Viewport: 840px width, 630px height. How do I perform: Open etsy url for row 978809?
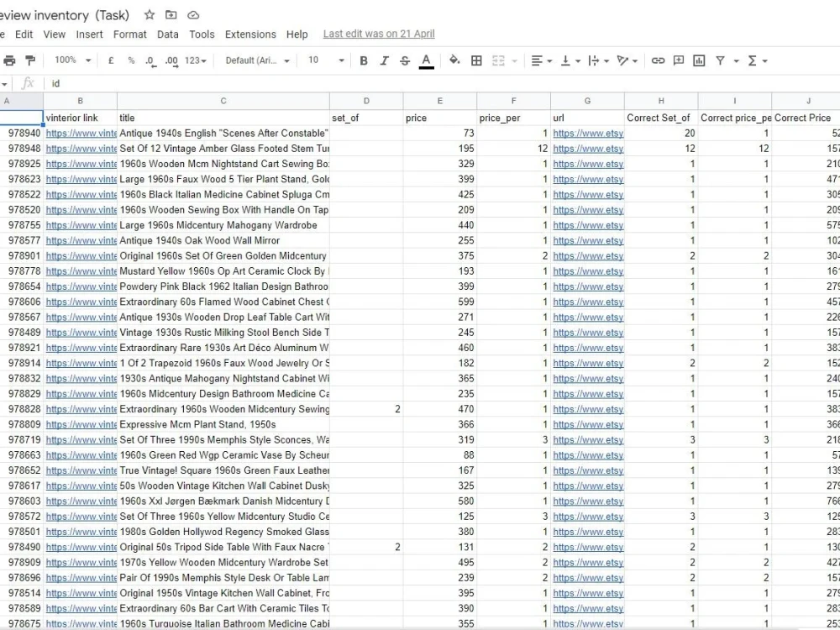(x=588, y=424)
